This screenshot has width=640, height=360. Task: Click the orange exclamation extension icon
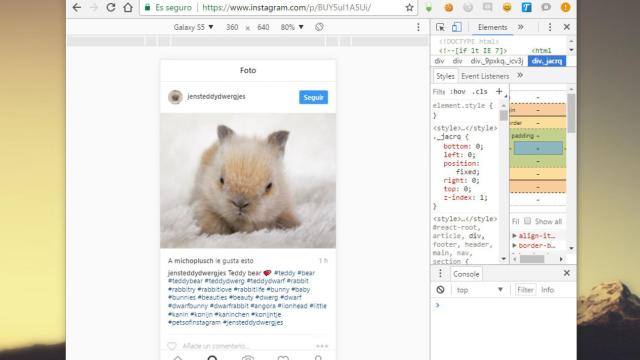coord(565,7)
